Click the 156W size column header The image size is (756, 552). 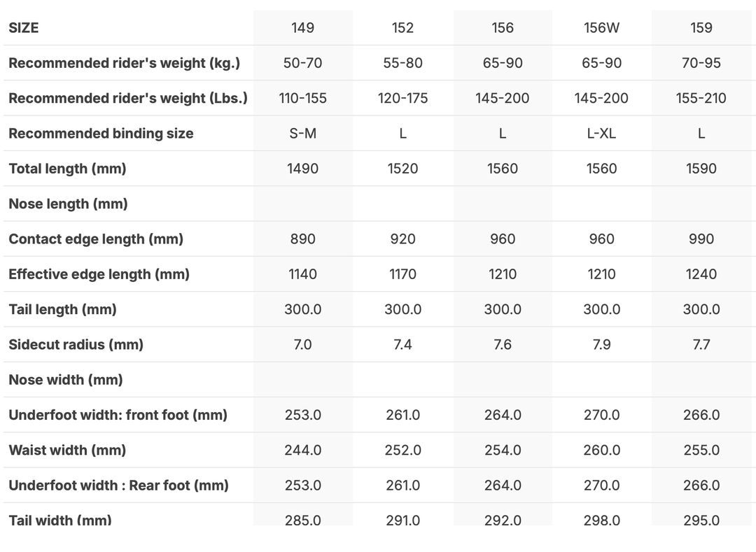[x=601, y=28]
